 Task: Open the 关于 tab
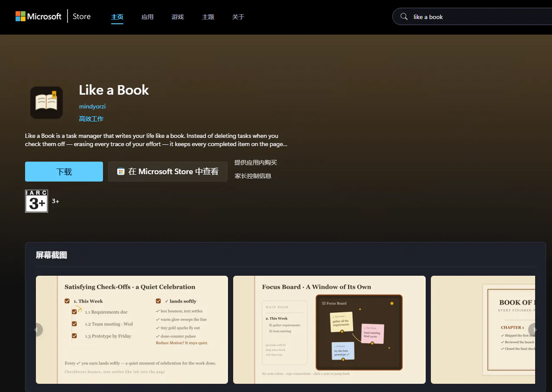[238, 17]
